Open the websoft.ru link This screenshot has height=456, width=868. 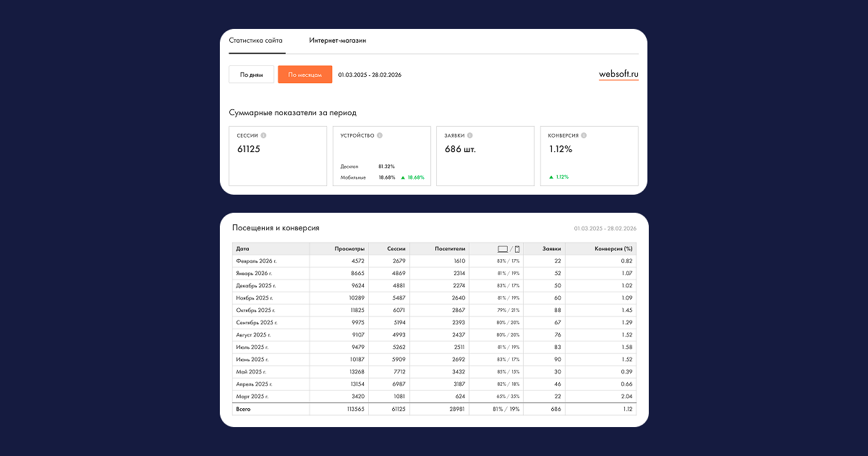tap(618, 74)
